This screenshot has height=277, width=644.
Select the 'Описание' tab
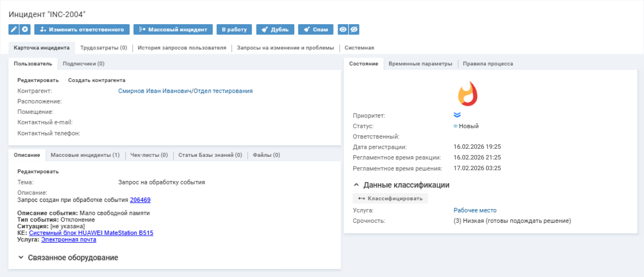(27, 155)
